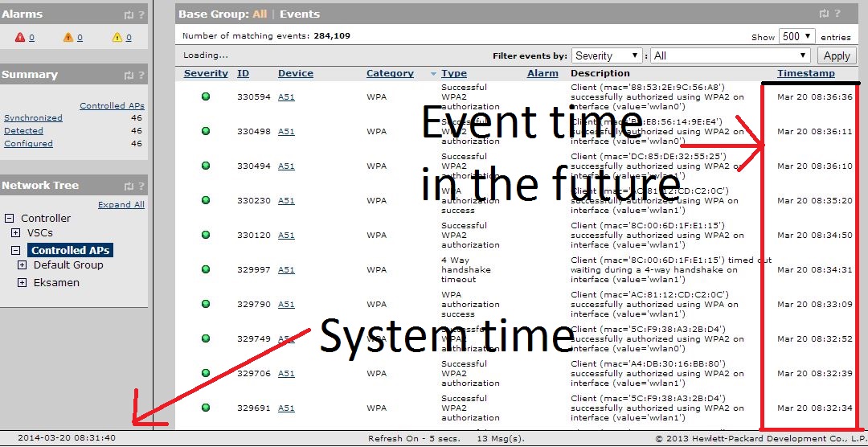Open the Configured APs link
Viewport: 868px width, 447px height.
coord(28,143)
